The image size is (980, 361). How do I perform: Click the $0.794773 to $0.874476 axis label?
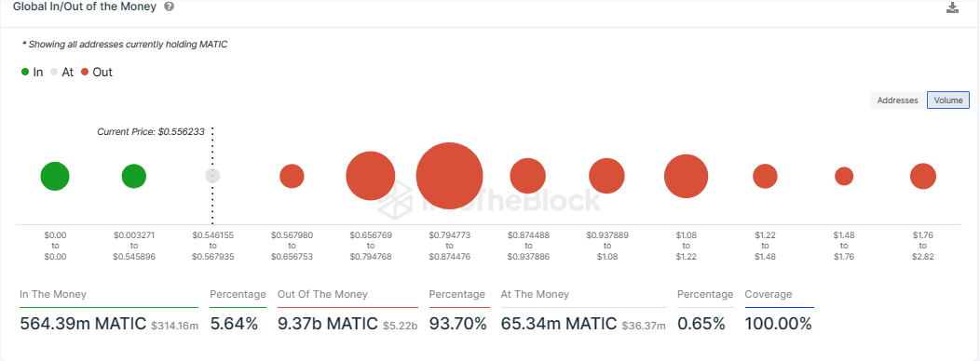[x=449, y=246]
